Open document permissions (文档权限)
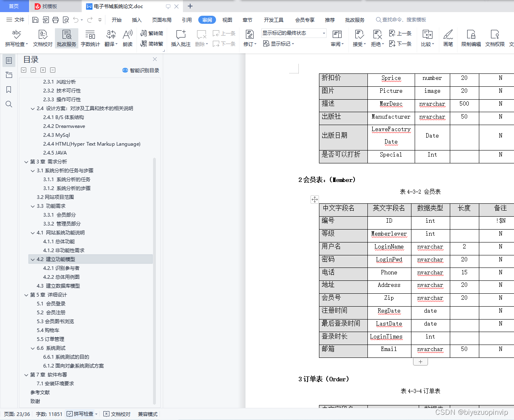Viewport: 514px width, 420px height. click(495, 38)
